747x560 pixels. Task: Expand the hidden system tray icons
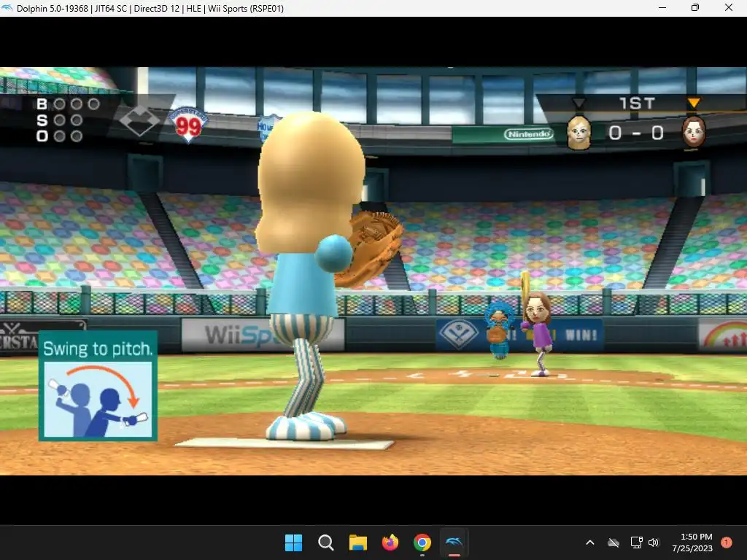point(589,542)
